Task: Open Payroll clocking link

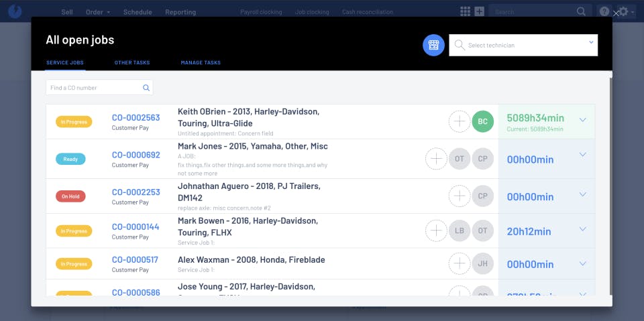Action: tap(261, 12)
